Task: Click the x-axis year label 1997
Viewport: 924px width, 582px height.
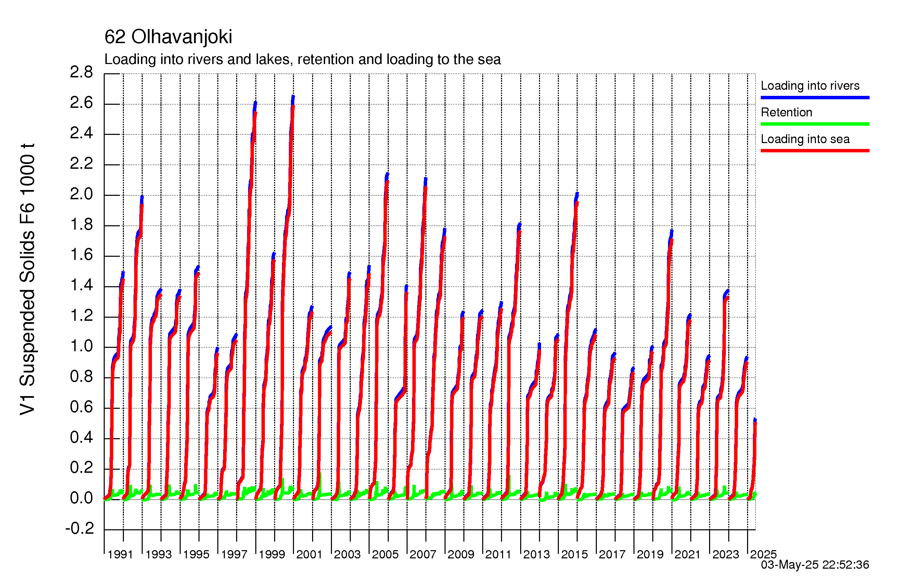Action: click(234, 554)
